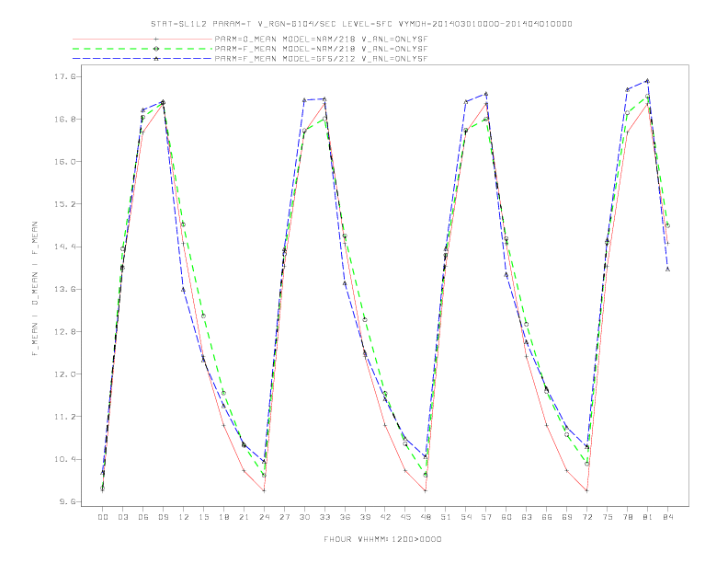The width and height of the screenshot is (728, 563).
Task: Click the 72 forecast hour tick label
Action: pos(586,517)
